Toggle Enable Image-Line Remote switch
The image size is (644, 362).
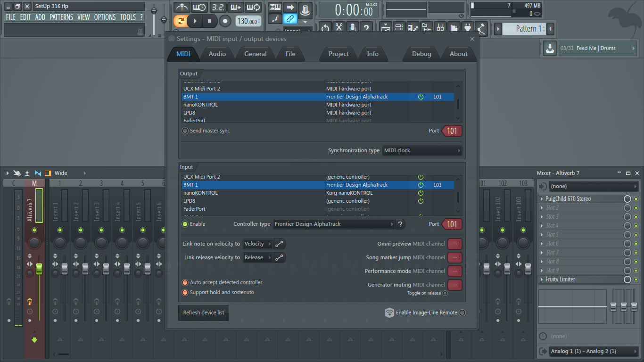[462, 313]
